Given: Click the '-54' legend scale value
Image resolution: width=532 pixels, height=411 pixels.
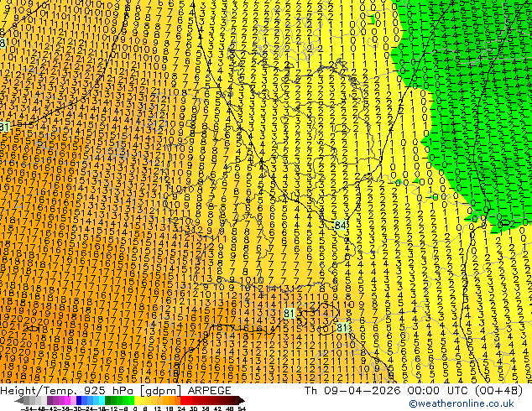Looking at the screenshot, I should click(27, 408).
